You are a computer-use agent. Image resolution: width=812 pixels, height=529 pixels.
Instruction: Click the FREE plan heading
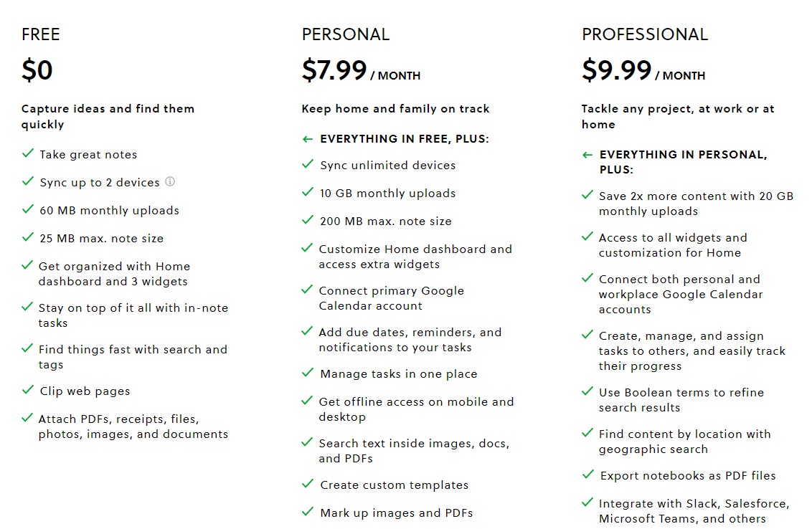tap(41, 34)
